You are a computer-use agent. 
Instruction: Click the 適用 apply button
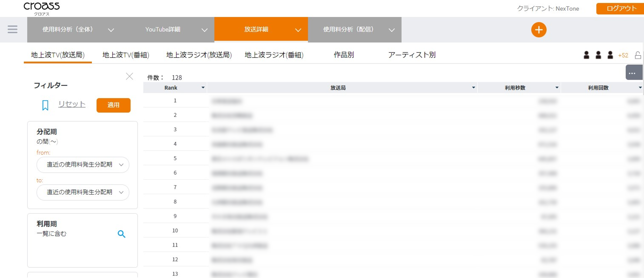coord(113,105)
